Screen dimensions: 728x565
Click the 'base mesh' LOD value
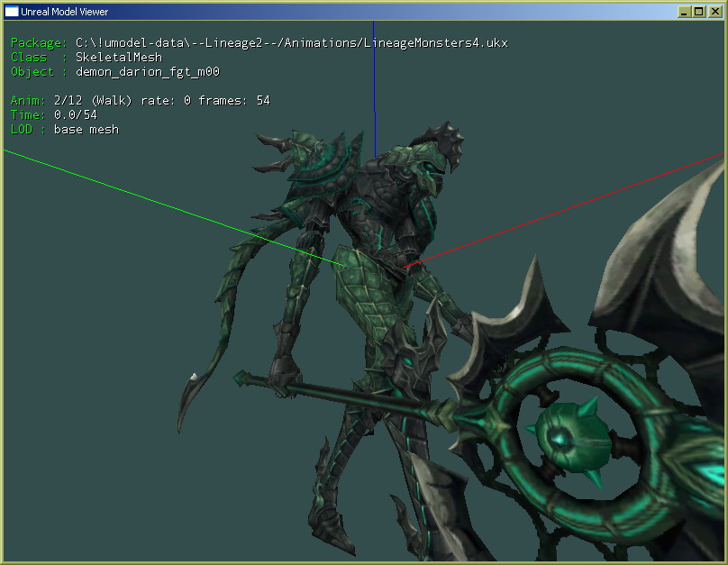[x=86, y=130]
